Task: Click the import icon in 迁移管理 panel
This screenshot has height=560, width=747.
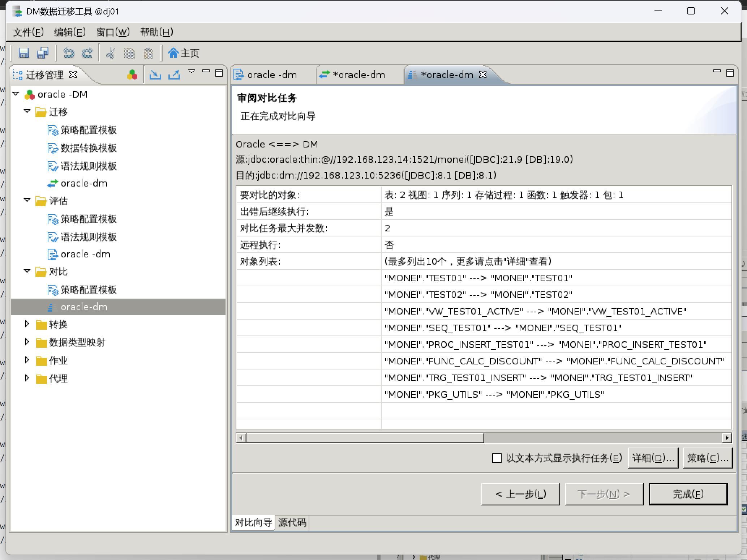Action: 155,74
